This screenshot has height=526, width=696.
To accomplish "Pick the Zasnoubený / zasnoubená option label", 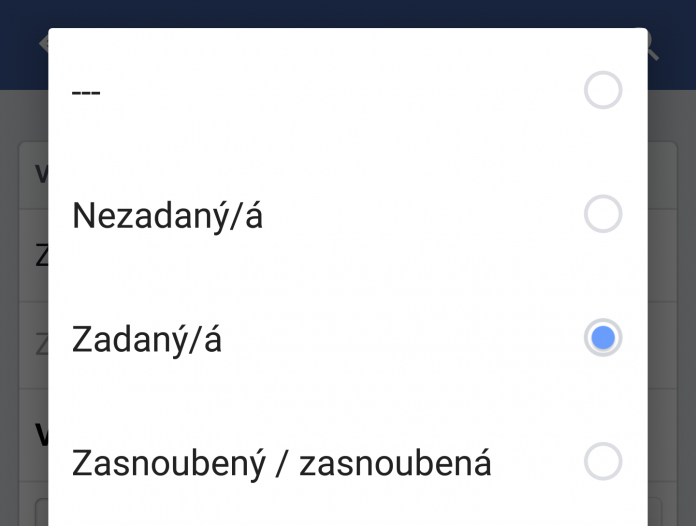I will pyautogui.click(x=281, y=464).
